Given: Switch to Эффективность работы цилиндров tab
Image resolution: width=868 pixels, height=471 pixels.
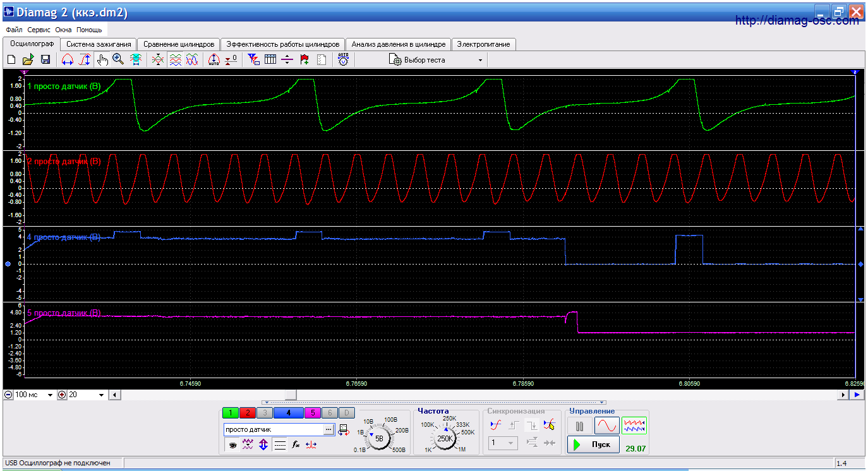Looking at the screenshot, I should coord(283,44).
